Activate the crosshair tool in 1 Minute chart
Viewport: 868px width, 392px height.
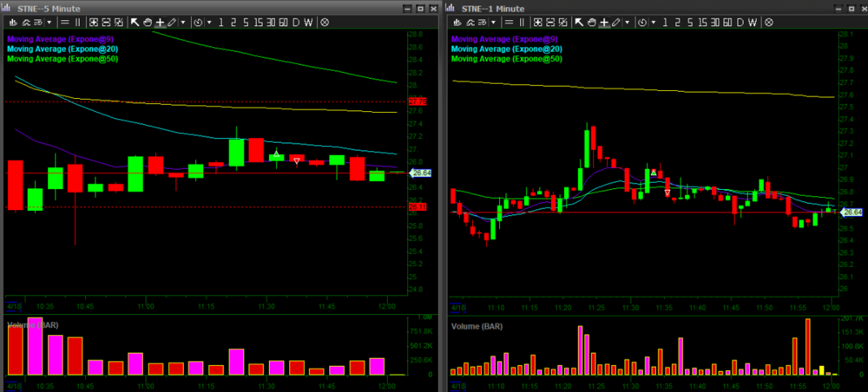(604, 22)
